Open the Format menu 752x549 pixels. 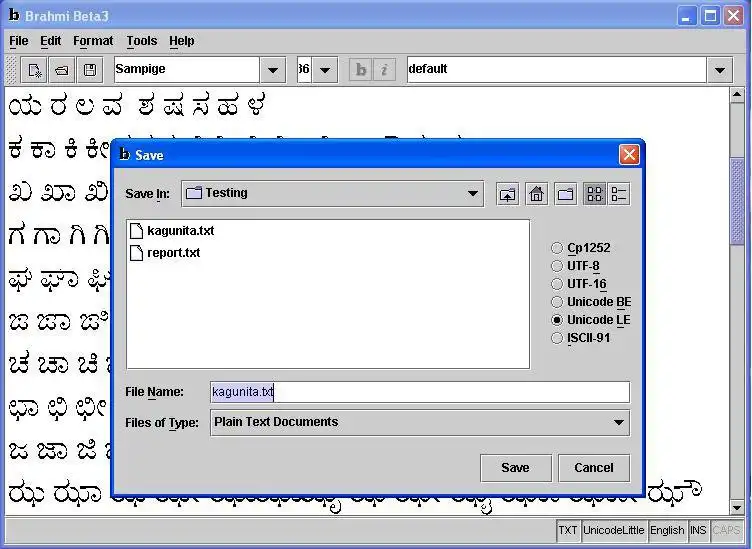tap(93, 41)
